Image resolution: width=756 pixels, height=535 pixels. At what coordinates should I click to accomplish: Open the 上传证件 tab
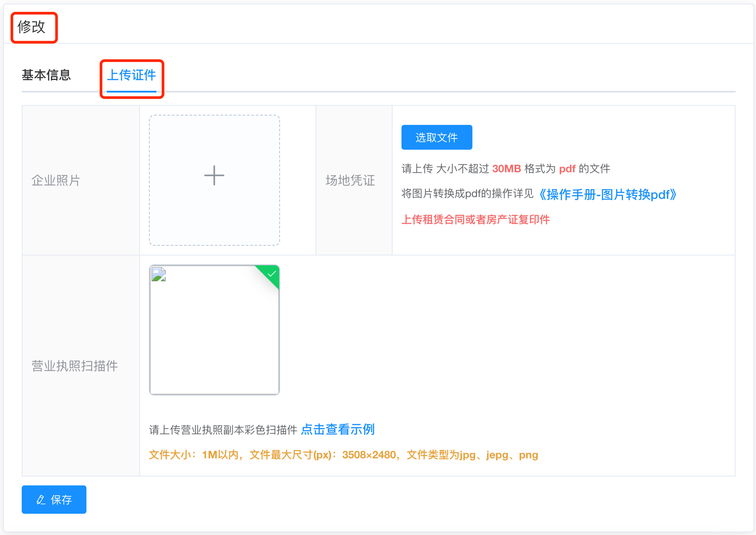132,75
